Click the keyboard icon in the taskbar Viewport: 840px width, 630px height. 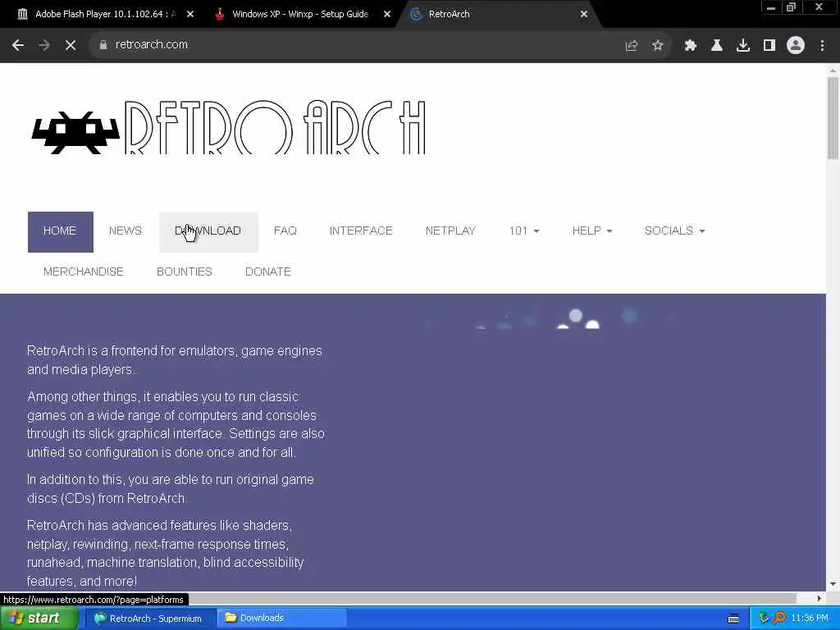pyautogui.click(x=733, y=619)
